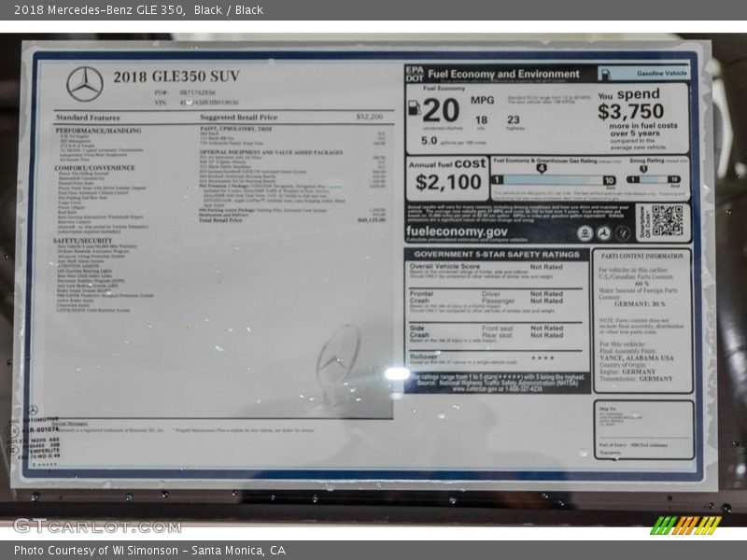Click the "You spend" text
The image size is (747, 560).
628,94
